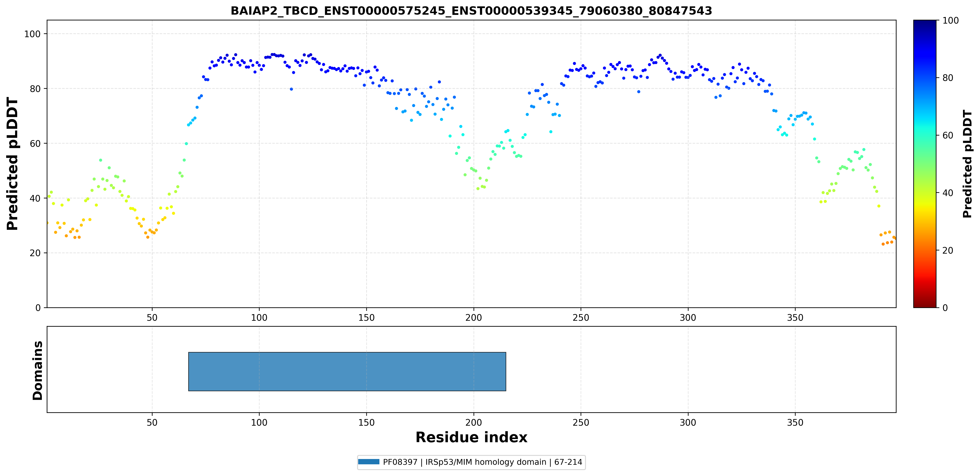Viewport: 980px width, 476px height.
Task: Click the left Predicted pLDDT y-axis label
Action: pos(13,164)
